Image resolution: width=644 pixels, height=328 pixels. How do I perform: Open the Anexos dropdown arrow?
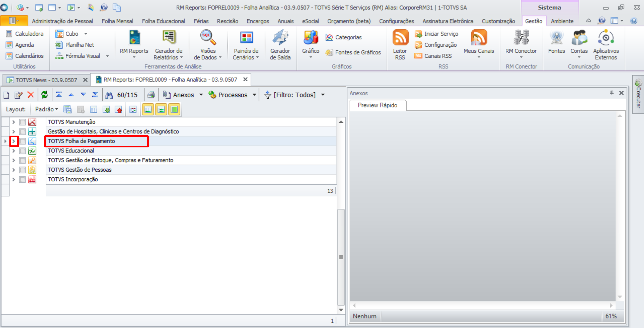pos(201,95)
